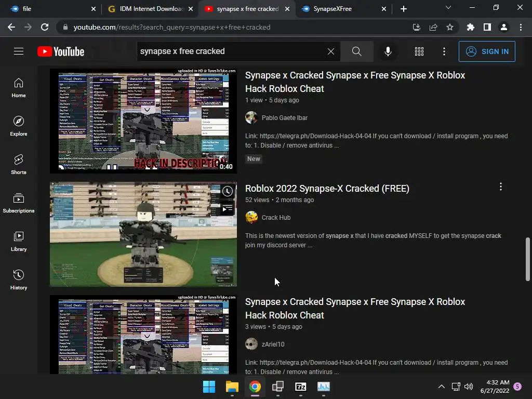Screen dimensions: 532x399
Task: Visit Pablo Gaete Ibar channel name
Action: (x=284, y=118)
